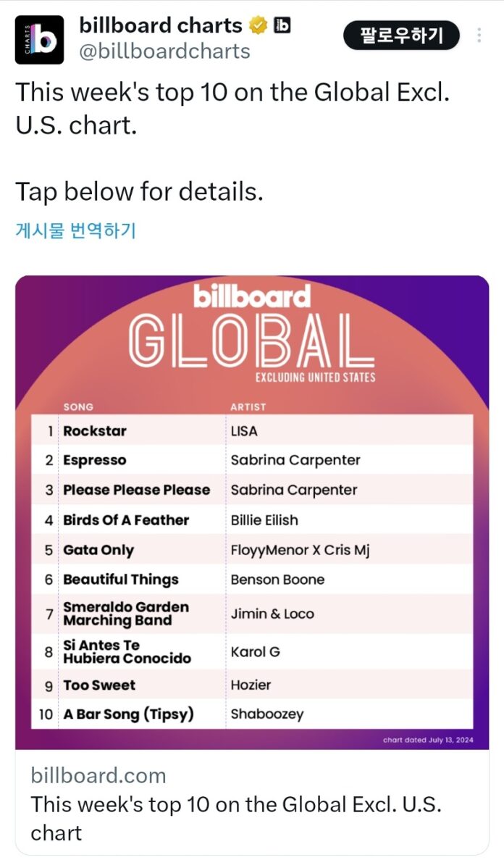Click the billboard logo atop the chart image
504x860 pixels.
[x=251, y=296]
